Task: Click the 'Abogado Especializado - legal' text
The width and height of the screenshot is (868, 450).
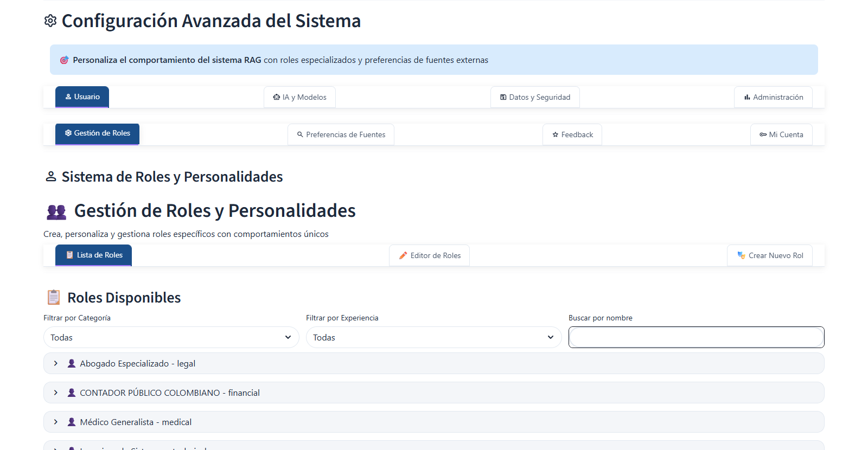Action: (138, 364)
